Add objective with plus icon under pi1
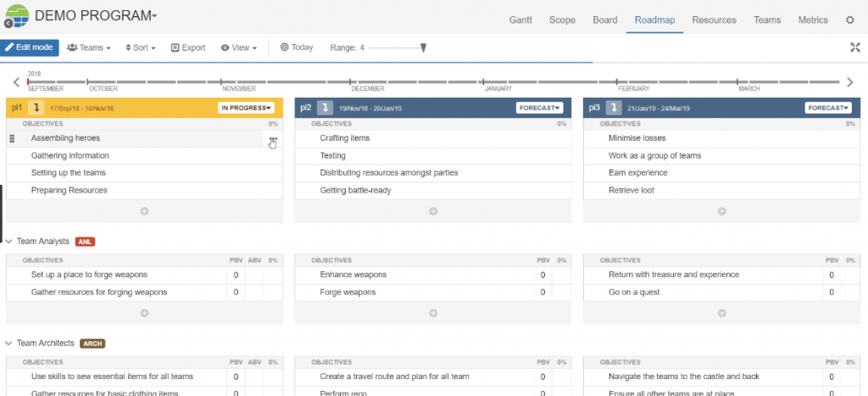The width and height of the screenshot is (868, 396). coord(144,210)
